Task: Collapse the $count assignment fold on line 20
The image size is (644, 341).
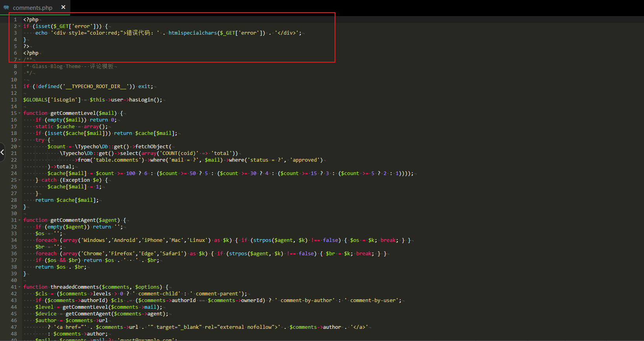Action: tap(19, 147)
